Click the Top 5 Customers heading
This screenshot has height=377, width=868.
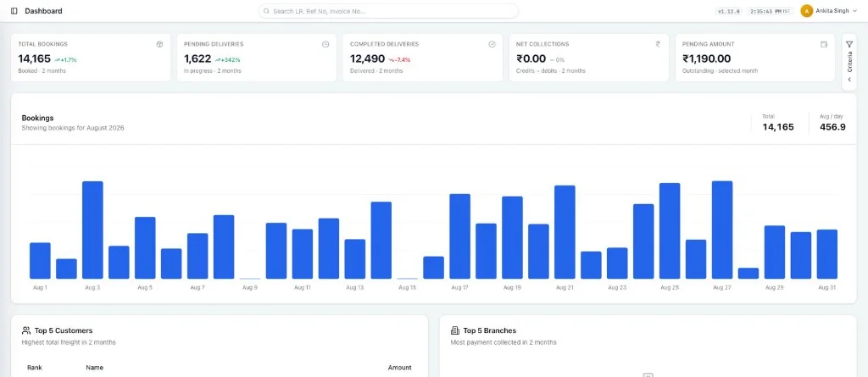64,330
